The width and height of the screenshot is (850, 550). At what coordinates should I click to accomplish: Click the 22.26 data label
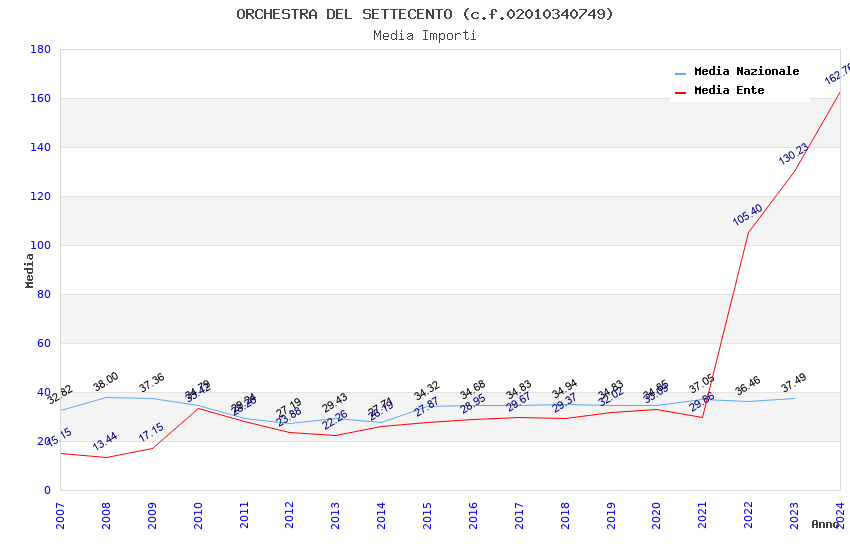coord(334,420)
